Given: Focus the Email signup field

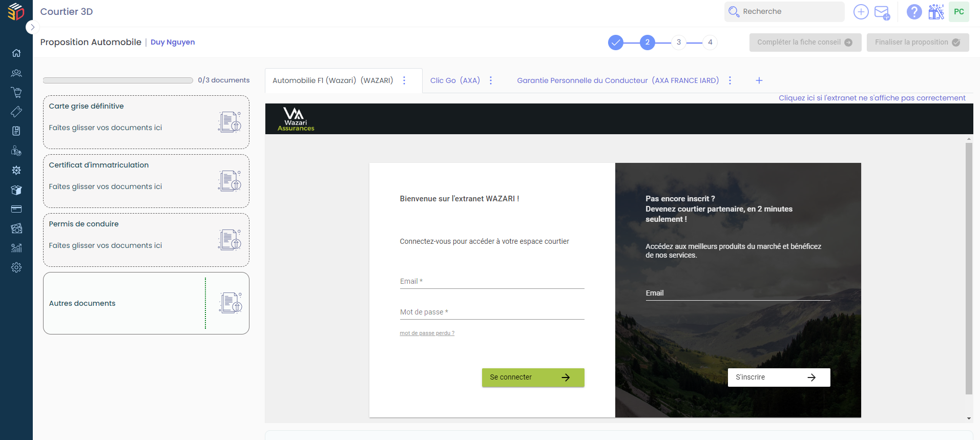Looking at the screenshot, I should pyautogui.click(x=738, y=293).
